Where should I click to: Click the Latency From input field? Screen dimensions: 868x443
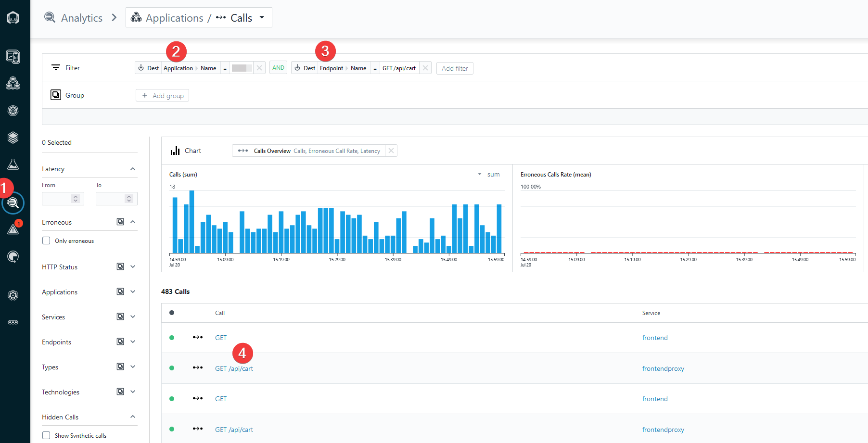click(x=63, y=199)
